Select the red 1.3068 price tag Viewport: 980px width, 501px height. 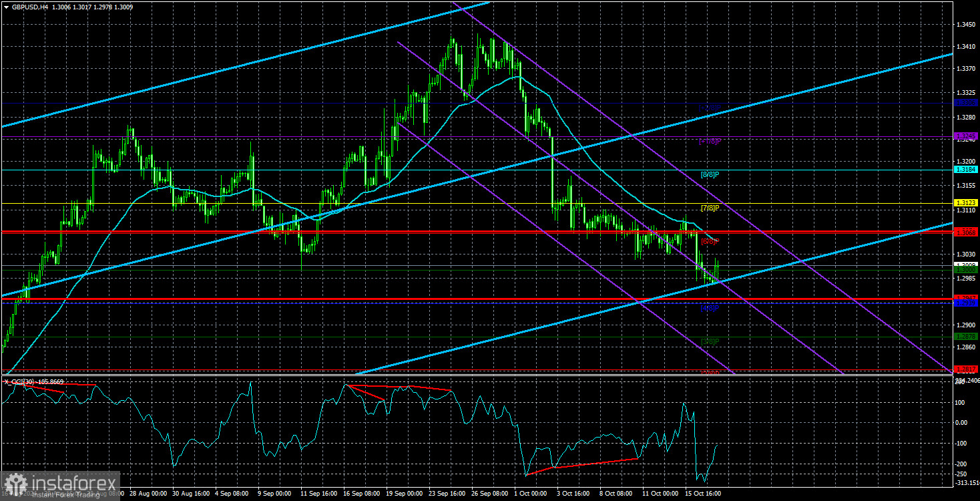coord(966,232)
